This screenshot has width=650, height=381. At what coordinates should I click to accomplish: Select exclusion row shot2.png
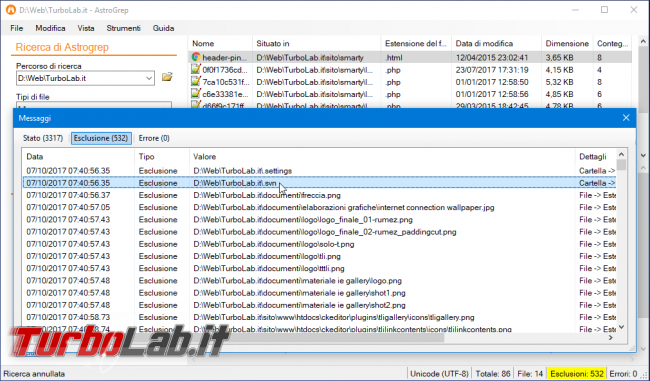pyautogui.click(x=319, y=305)
